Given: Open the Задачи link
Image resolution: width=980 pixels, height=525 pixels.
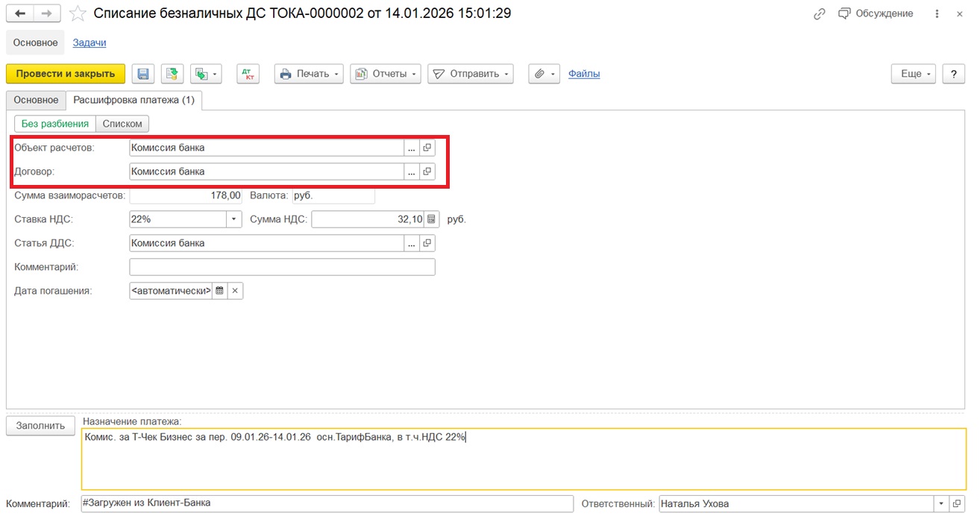Looking at the screenshot, I should 89,43.
